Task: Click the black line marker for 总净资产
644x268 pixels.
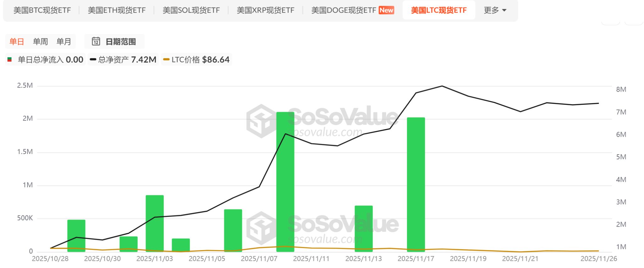Action: [x=93, y=59]
